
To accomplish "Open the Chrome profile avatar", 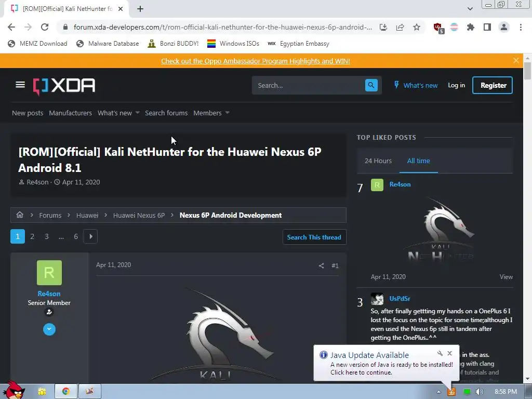I will coord(504,27).
